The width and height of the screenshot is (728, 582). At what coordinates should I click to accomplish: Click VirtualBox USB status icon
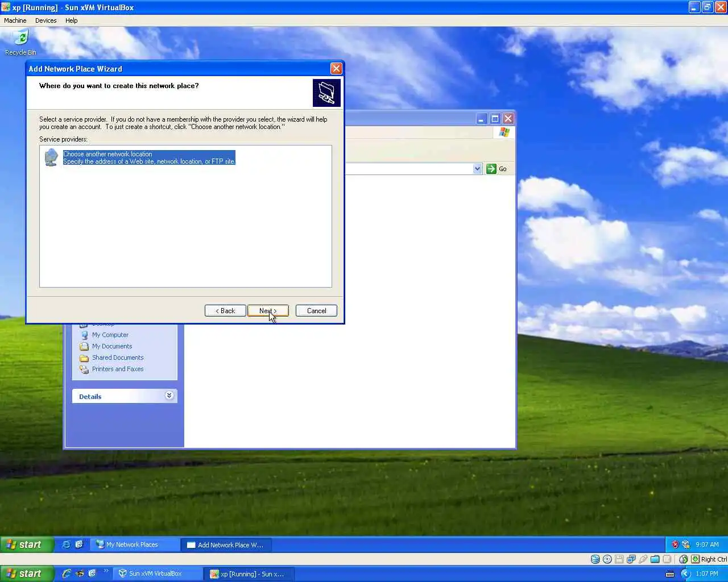[643, 559]
